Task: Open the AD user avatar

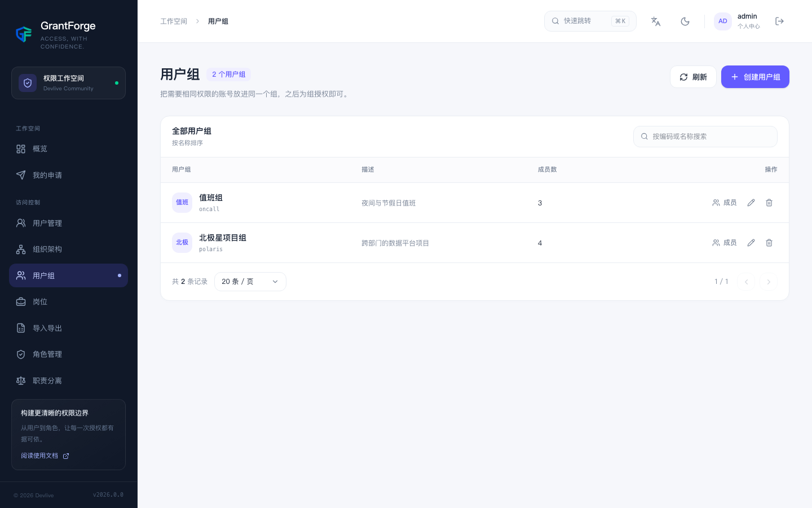Action: click(x=723, y=21)
